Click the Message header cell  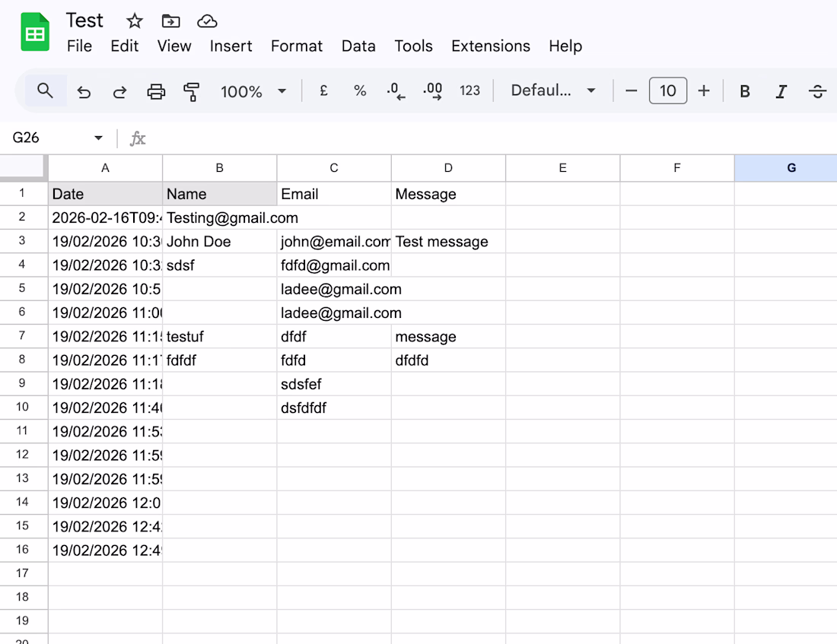click(x=448, y=194)
